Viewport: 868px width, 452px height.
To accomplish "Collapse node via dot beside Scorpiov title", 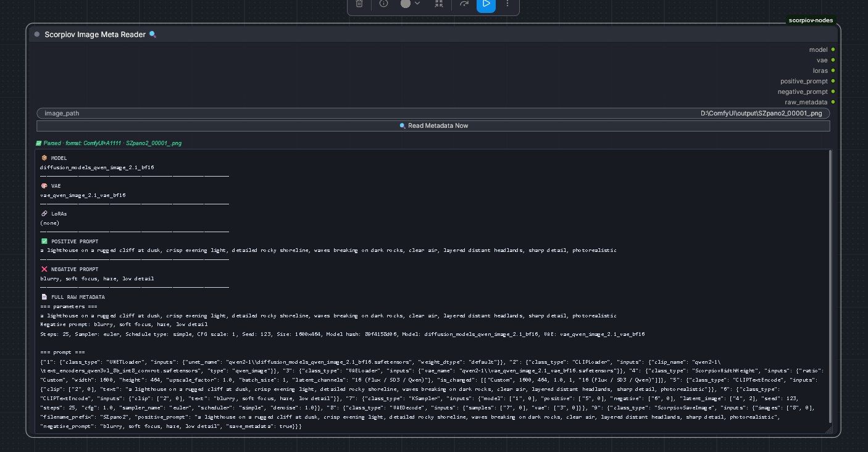I will [37, 35].
